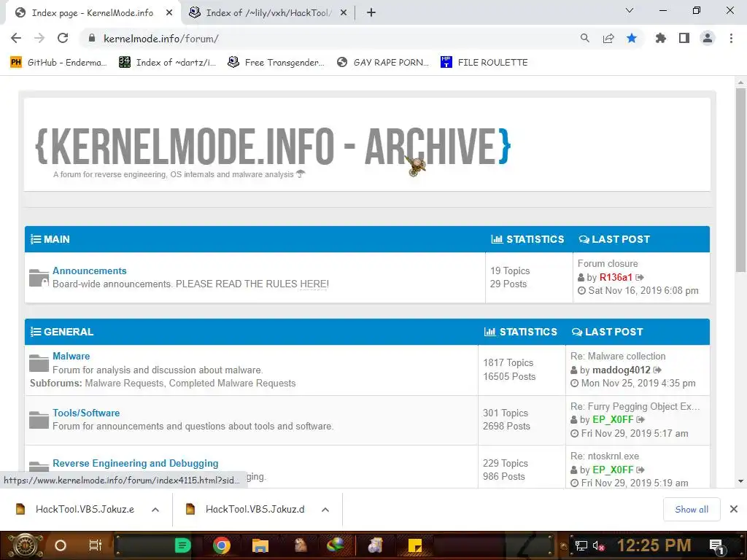Viewport: 747px width, 560px height.
Task: Click the scrollbar down arrow
Action: tap(740, 481)
